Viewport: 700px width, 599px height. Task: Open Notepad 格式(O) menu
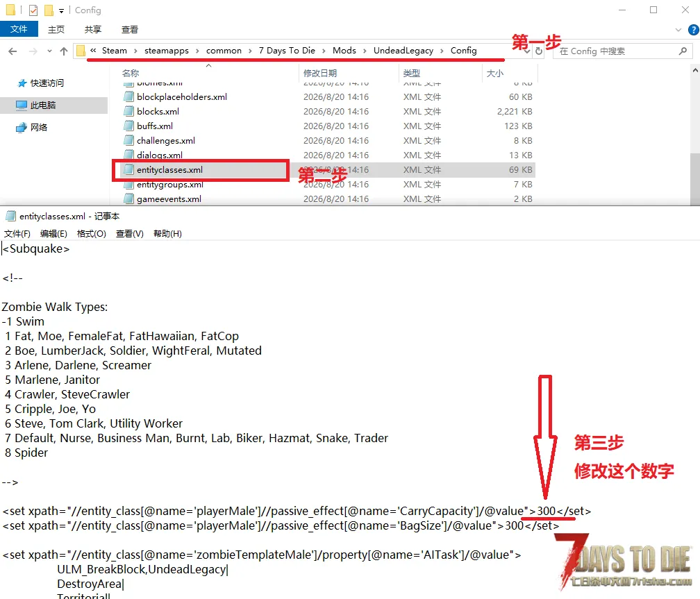tap(91, 233)
